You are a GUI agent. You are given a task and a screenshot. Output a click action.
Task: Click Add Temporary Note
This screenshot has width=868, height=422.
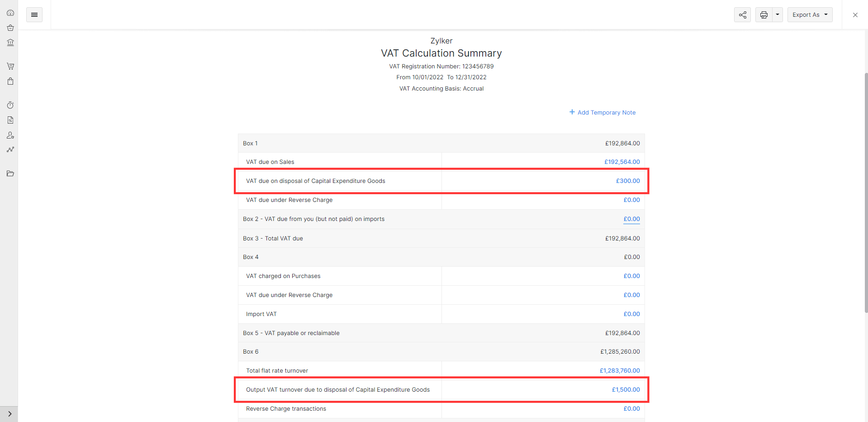602,112
